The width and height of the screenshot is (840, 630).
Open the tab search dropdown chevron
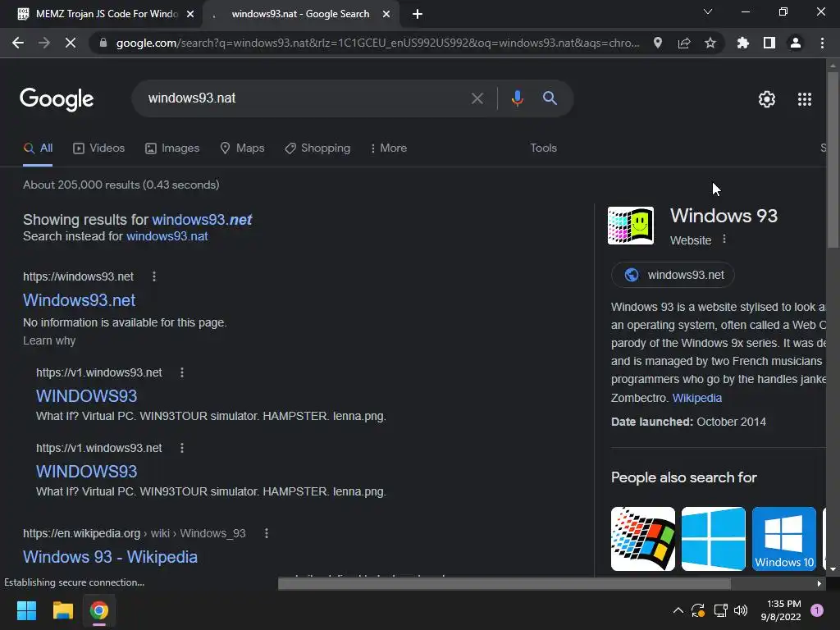pos(708,11)
